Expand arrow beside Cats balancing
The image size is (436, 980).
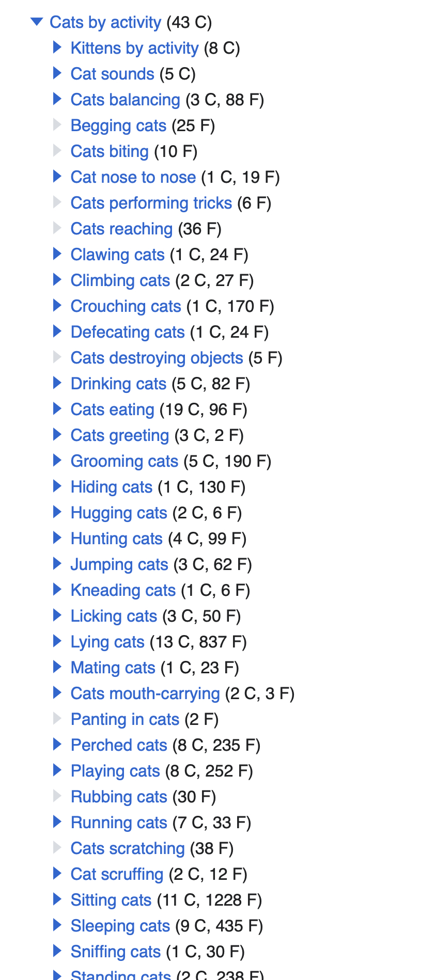click(57, 100)
